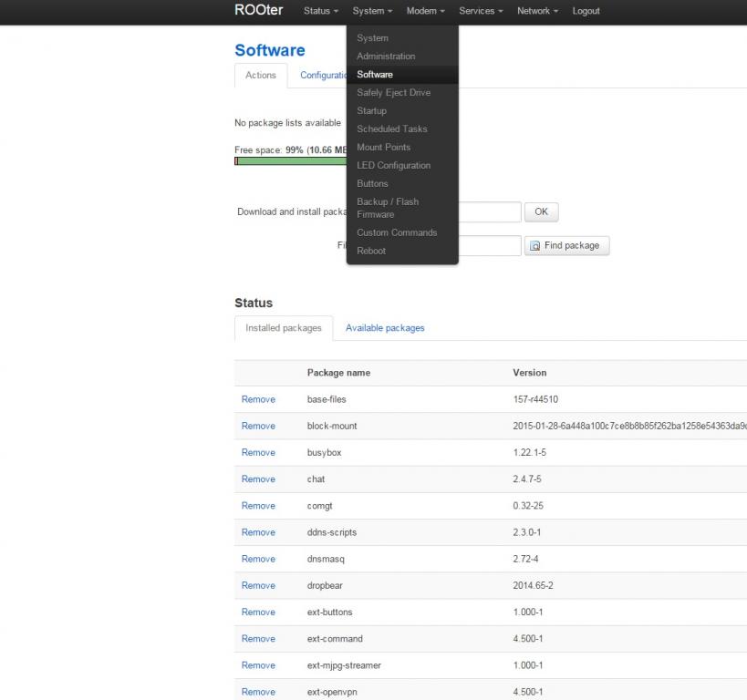Remove the block-mount package

point(258,426)
